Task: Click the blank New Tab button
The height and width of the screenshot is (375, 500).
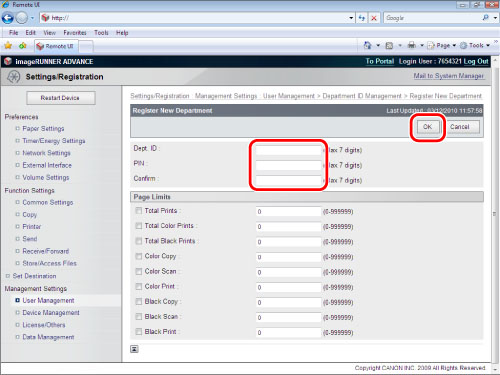Action: tap(86, 46)
